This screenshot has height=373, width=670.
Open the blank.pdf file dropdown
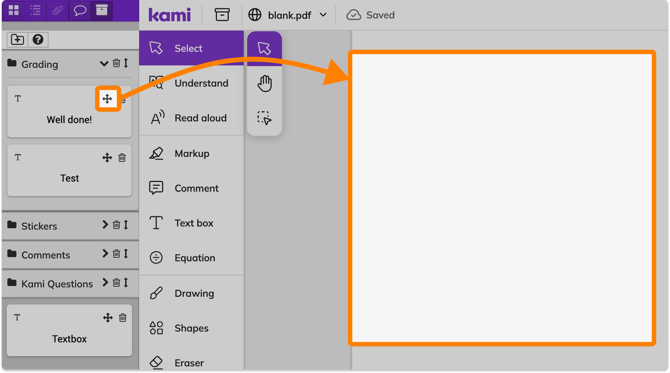coord(288,15)
